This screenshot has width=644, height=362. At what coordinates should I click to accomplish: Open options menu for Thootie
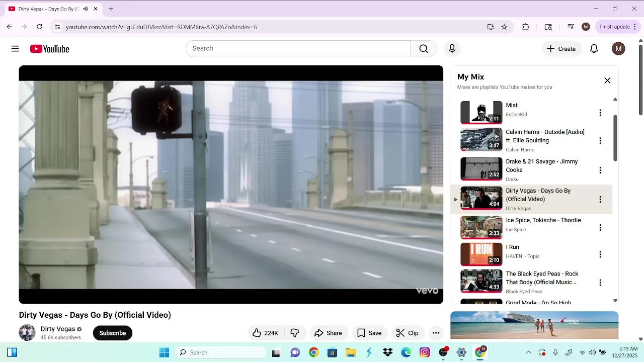(x=600, y=228)
